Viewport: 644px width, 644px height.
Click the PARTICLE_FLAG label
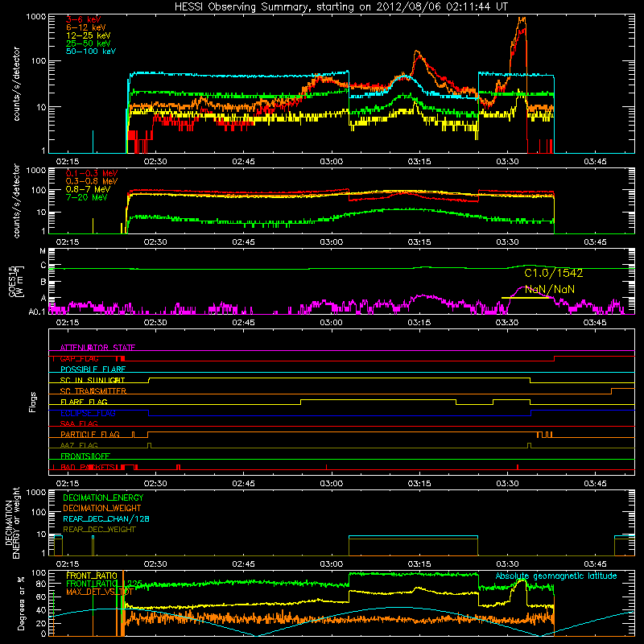click(x=90, y=435)
